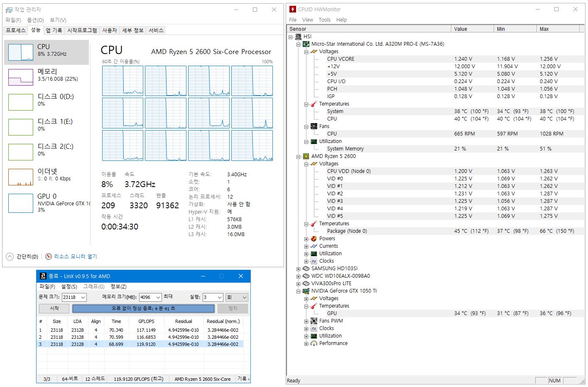Click the fewer details arrow icon in Task Manager
Image resolution: width=588 pixels, height=387 pixels.
click(10, 256)
